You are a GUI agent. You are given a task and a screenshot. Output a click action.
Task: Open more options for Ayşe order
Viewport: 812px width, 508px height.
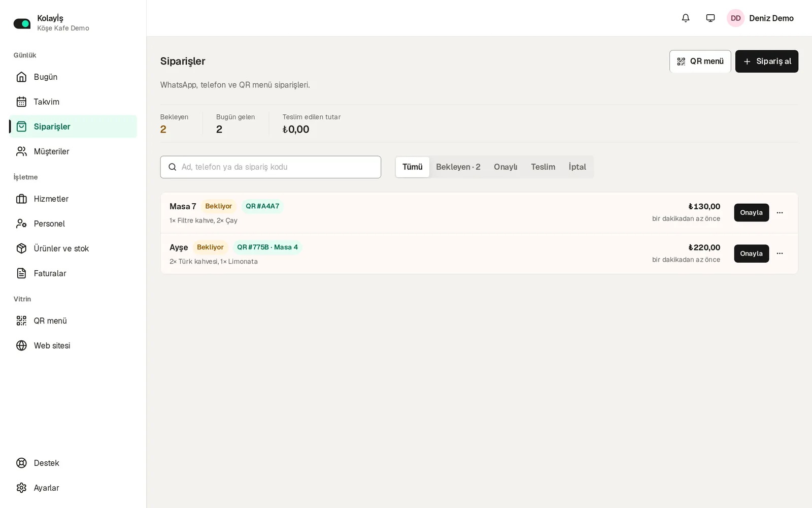(780, 253)
